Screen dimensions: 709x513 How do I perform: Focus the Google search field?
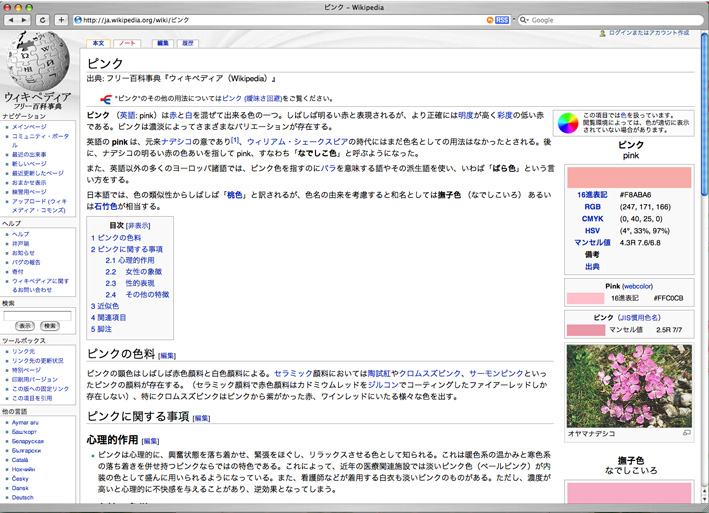click(x=610, y=20)
